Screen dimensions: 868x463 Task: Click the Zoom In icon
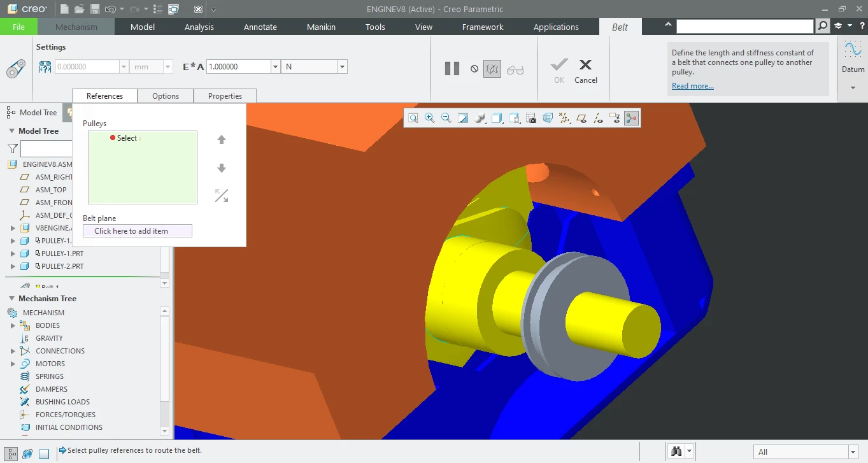(430, 118)
